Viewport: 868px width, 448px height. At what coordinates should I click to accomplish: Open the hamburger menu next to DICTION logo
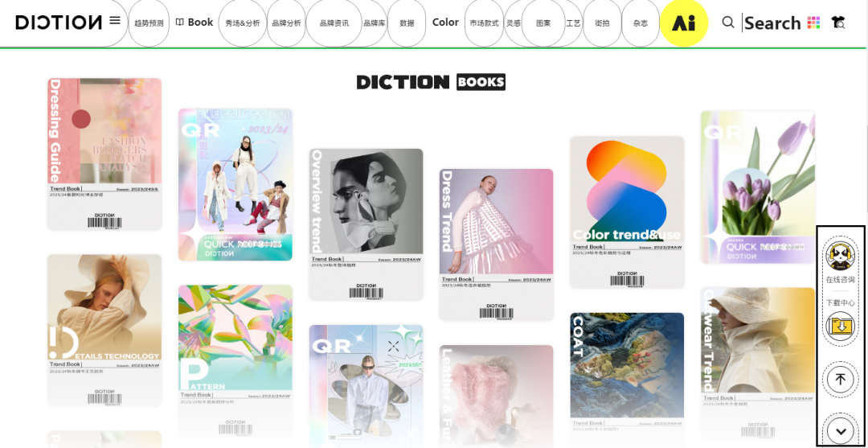pos(115,20)
